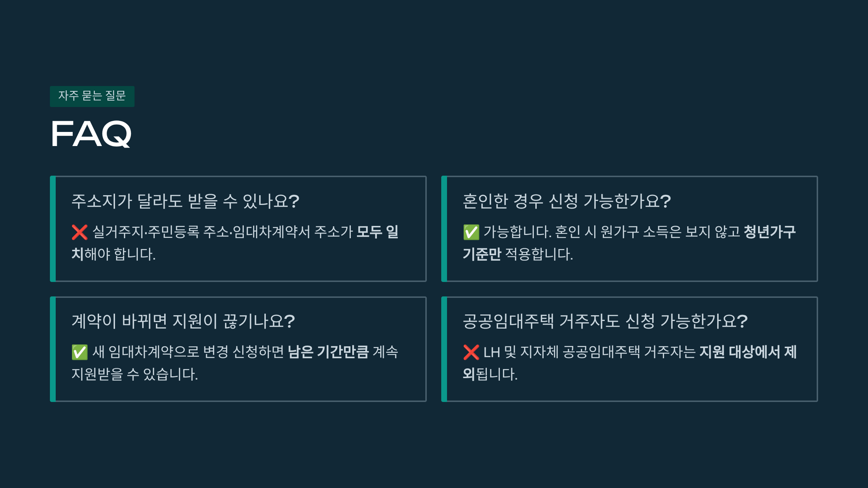Click the FAQ heading title

(91, 134)
